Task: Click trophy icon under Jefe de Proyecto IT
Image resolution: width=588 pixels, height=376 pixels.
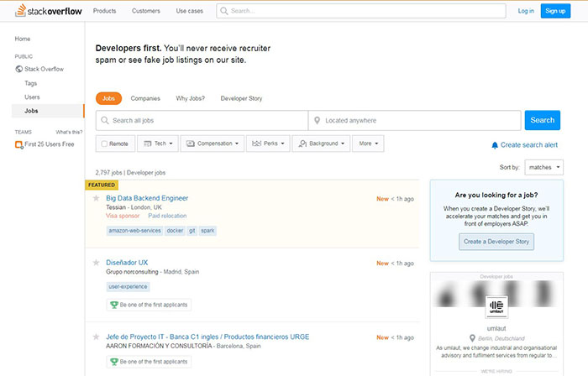Action: tap(114, 362)
